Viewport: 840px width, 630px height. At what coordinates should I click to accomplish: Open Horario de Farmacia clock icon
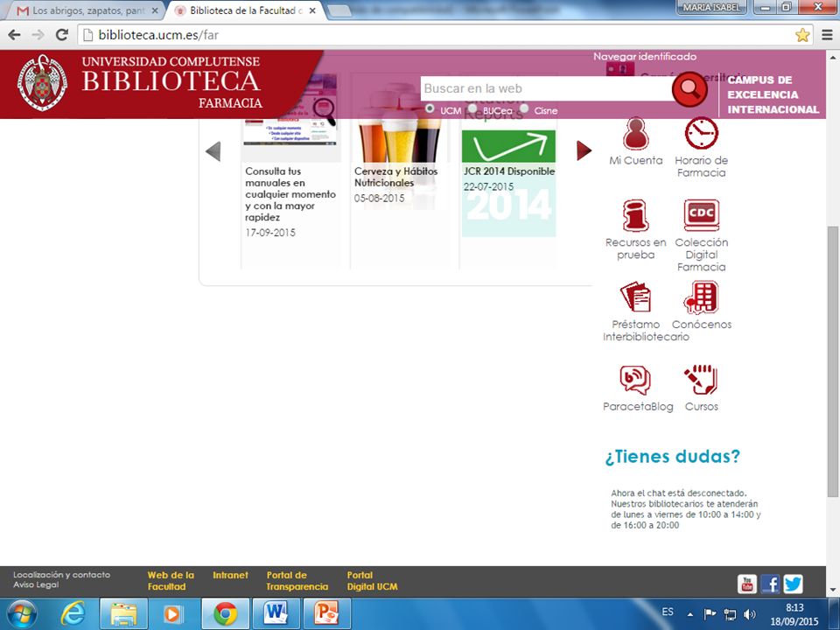pyautogui.click(x=701, y=133)
